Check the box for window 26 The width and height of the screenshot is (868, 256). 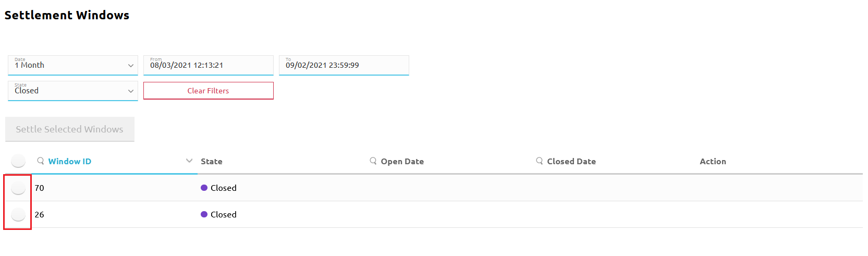(18, 214)
